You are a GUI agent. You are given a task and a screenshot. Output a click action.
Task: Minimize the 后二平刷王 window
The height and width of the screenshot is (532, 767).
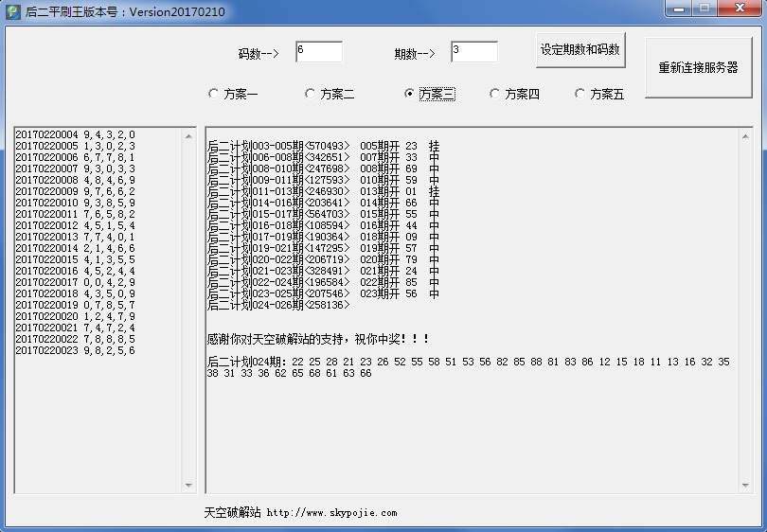point(678,9)
